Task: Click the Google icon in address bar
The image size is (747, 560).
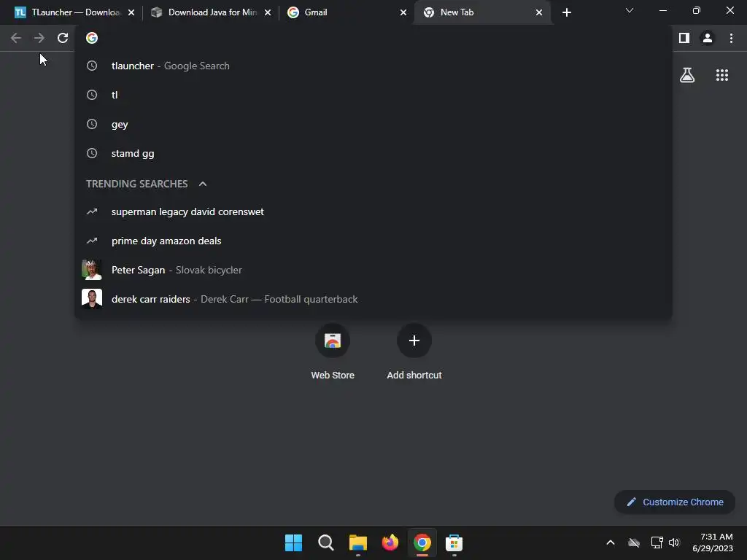Action: (x=92, y=38)
